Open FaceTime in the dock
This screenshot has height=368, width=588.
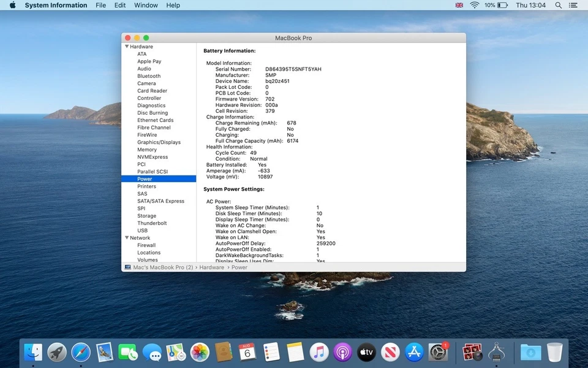pyautogui.click(x=128, y=353)
